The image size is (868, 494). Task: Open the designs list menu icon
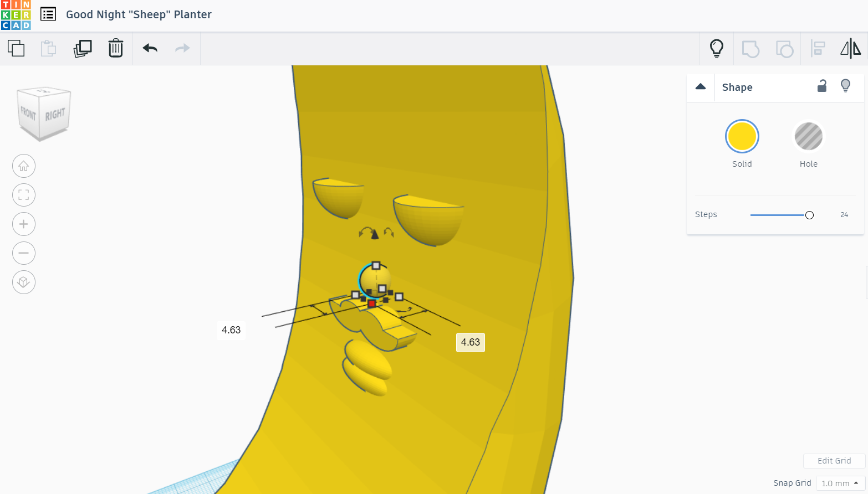tap(48, 14)
